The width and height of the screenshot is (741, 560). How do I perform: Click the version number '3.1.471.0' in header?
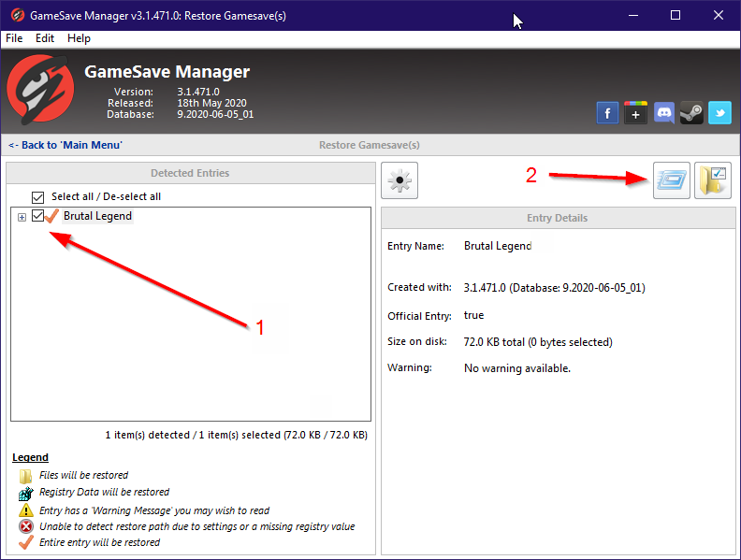(x=198, y=92)
